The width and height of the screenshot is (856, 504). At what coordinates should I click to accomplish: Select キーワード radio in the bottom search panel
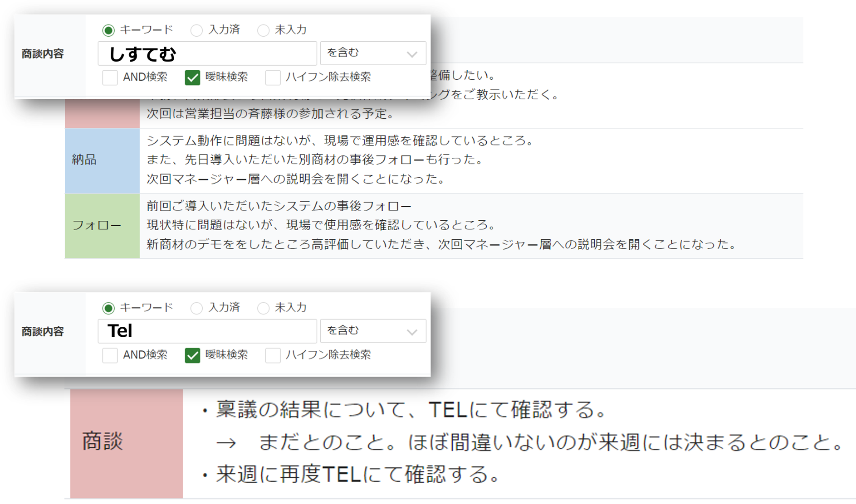point(108,308)
